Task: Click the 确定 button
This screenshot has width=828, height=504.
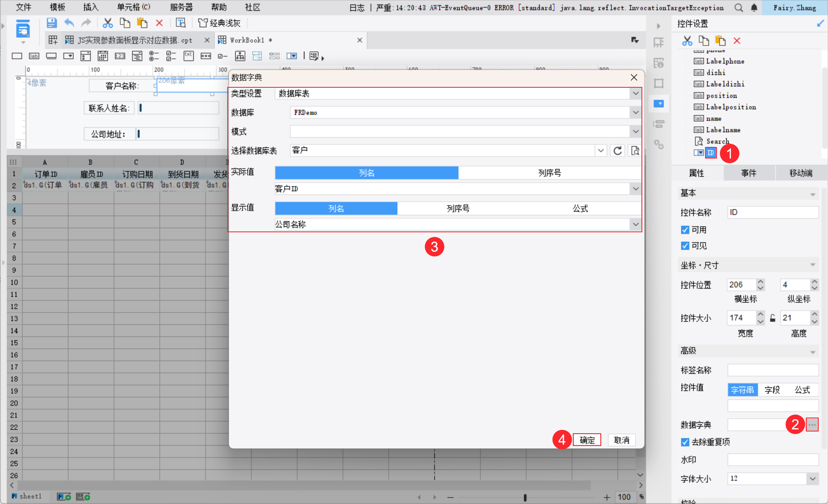Action: (587, 440)
